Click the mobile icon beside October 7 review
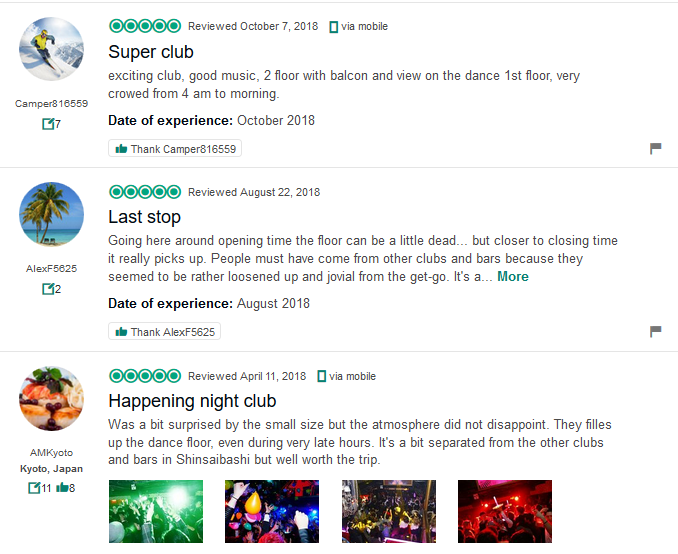Image resolution: width=678 pixels, height=554 pixels. point(333,27)
